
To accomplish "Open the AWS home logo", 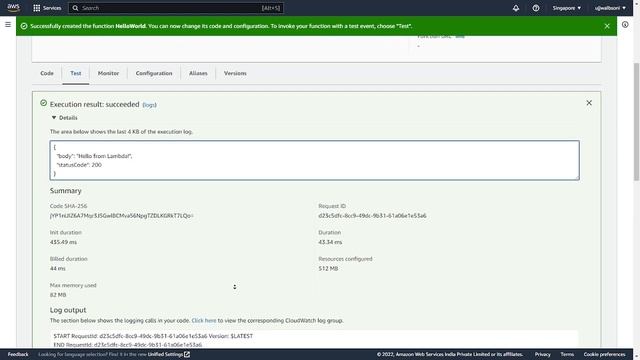I will [13, 8].
